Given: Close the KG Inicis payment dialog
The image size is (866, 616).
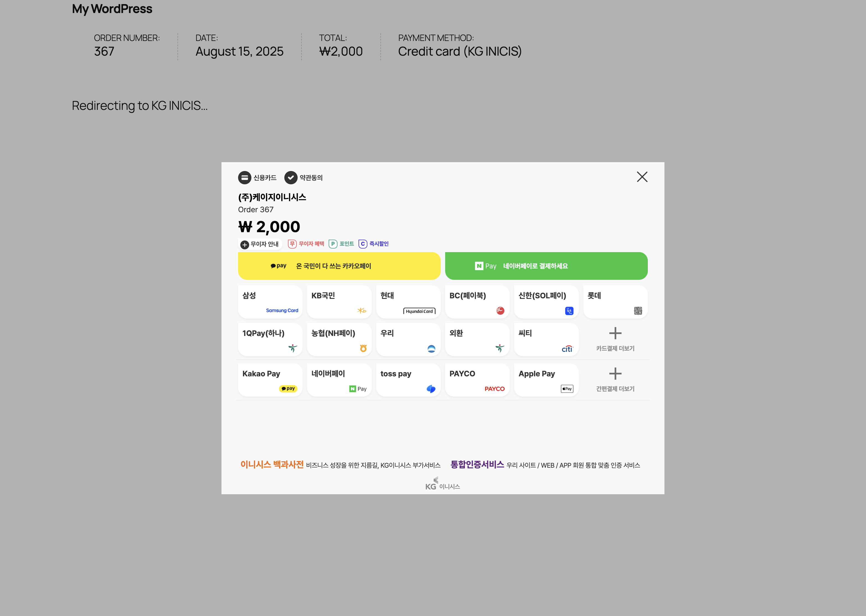Looking at the screenshot, I should (x=642, y=177).
